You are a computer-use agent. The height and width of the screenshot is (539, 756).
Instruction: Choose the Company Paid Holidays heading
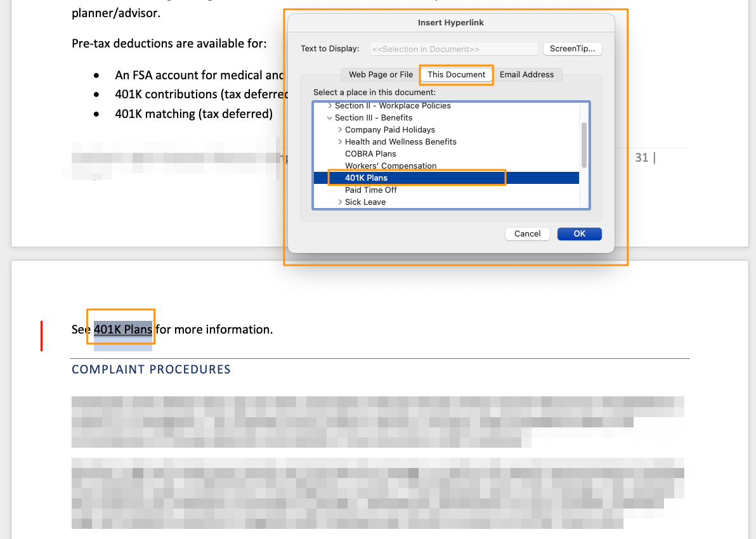coord(389,130)
